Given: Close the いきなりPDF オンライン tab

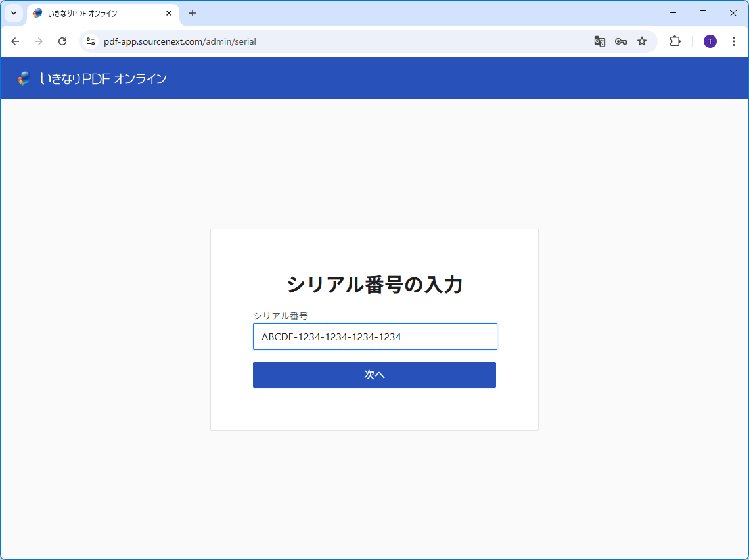Looking at the screenshot, I should coord(169,13).
